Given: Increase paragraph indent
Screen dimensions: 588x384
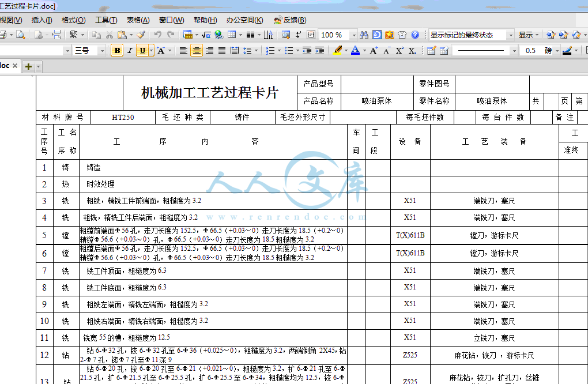Looking at the screenshot, I should click(319, 51).
